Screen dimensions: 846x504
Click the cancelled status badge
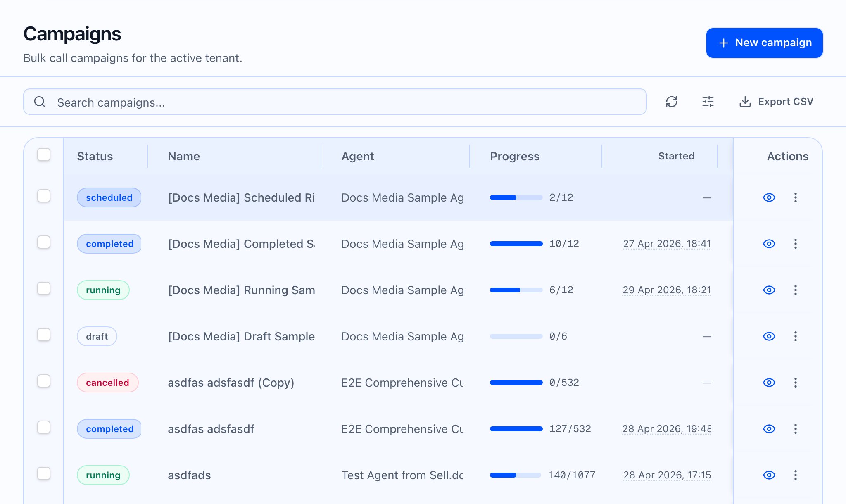pos(107,383)
